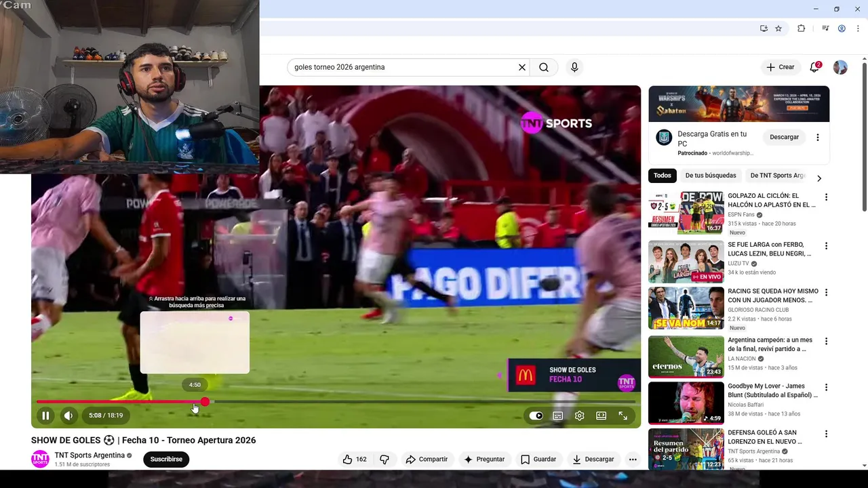Open the TNT Sports Argentina channel name
The height and width of the screenshot is (488, 868).
point(90,455)
